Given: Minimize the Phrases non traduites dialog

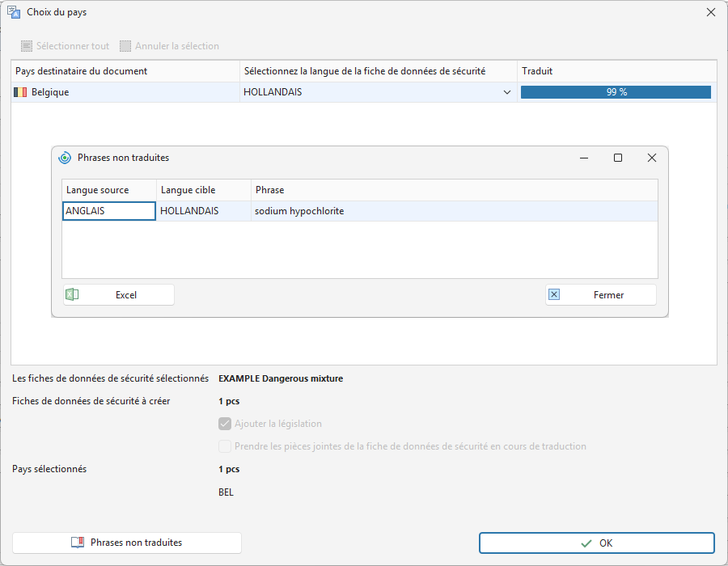Looking at the screenshot, I should click(584, 158).
